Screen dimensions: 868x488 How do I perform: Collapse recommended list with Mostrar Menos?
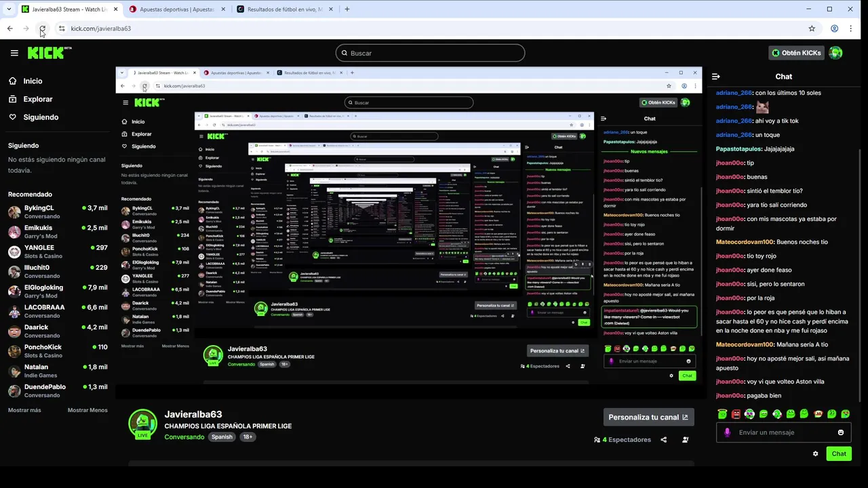tap(87, 410)
